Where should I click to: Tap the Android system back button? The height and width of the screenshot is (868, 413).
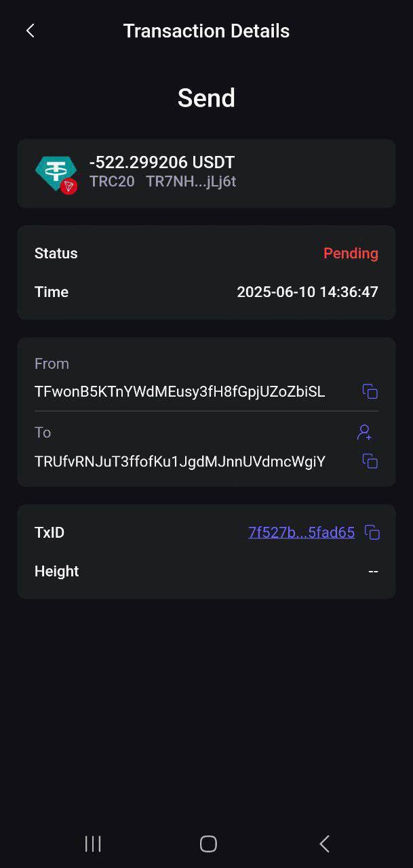pyautogui.click(x=324, y=844)
